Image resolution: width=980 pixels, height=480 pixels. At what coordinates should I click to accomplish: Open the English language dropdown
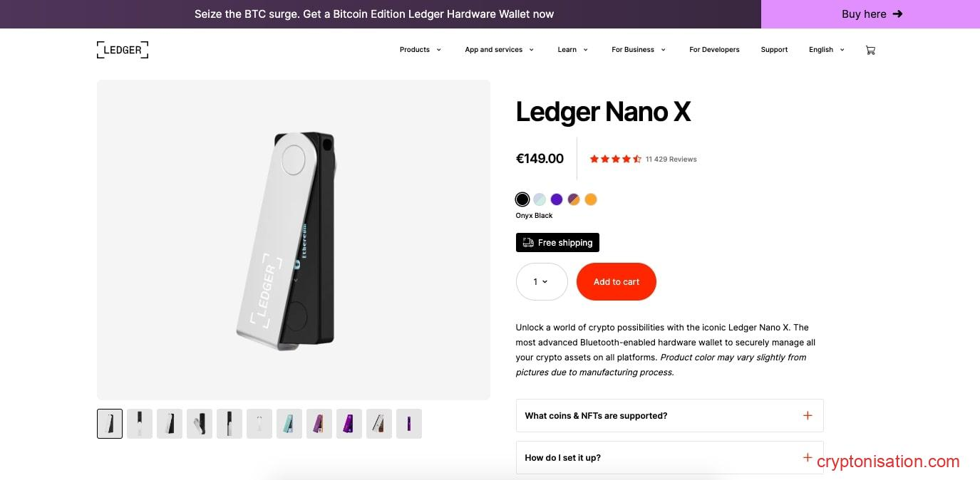[x=825, y=49]
